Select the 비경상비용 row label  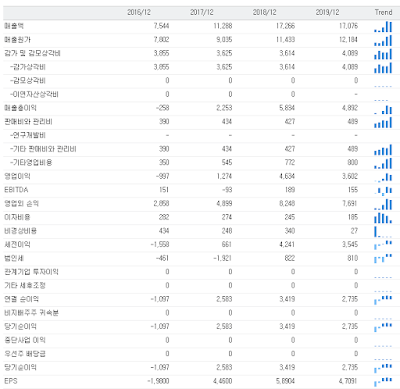click(x=20, y=231)
